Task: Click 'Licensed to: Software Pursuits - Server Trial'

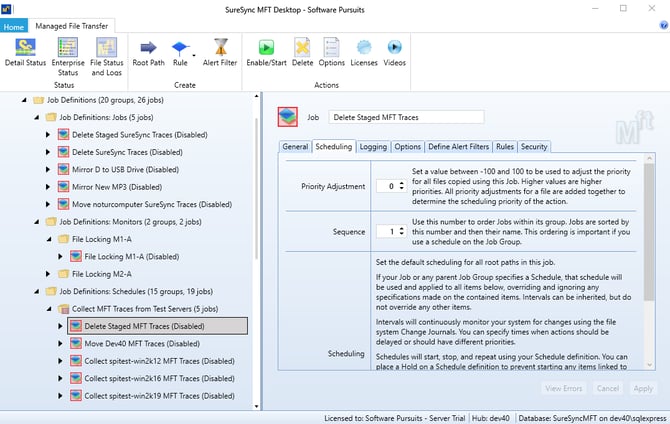Action: pos(394,418)
